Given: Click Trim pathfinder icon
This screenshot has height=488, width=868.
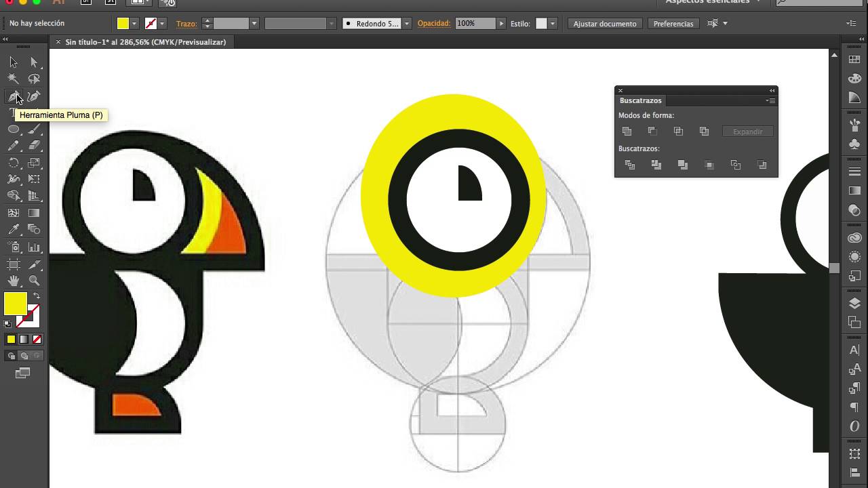Looking at the screenshot, I should click(x=656, y=165).
